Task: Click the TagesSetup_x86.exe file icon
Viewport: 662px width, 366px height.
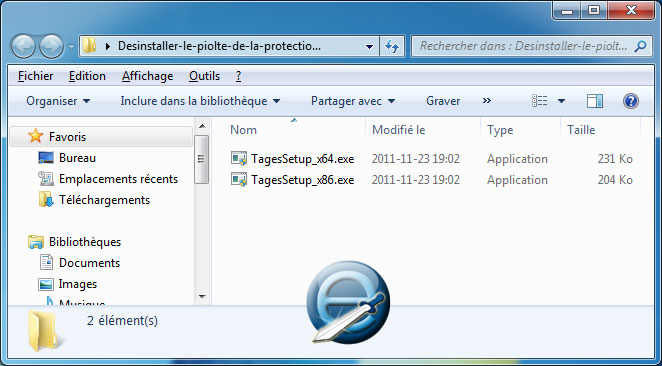Action: [239, 180]
